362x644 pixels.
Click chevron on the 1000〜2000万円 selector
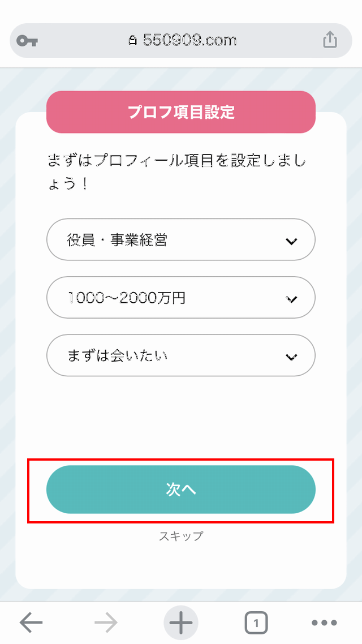(291, 299)
